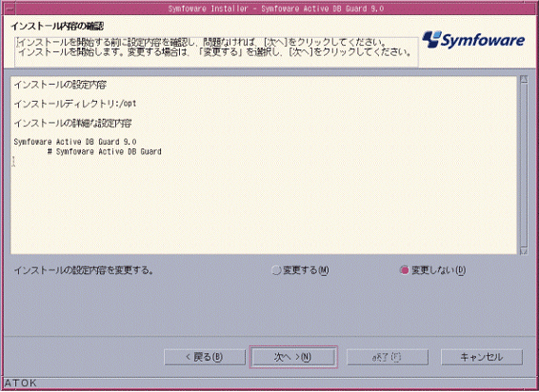Click the vertical scrollbar track
This screenshot has width=539, height=392.
tap(524, 166)
